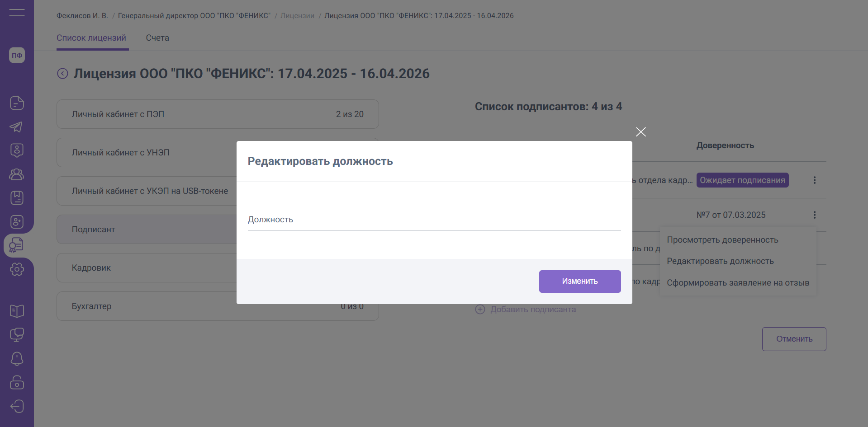This screenshot has width=868, height=427.
Task: Open the employees group sidebar icon
Action: tap(17, 174)
